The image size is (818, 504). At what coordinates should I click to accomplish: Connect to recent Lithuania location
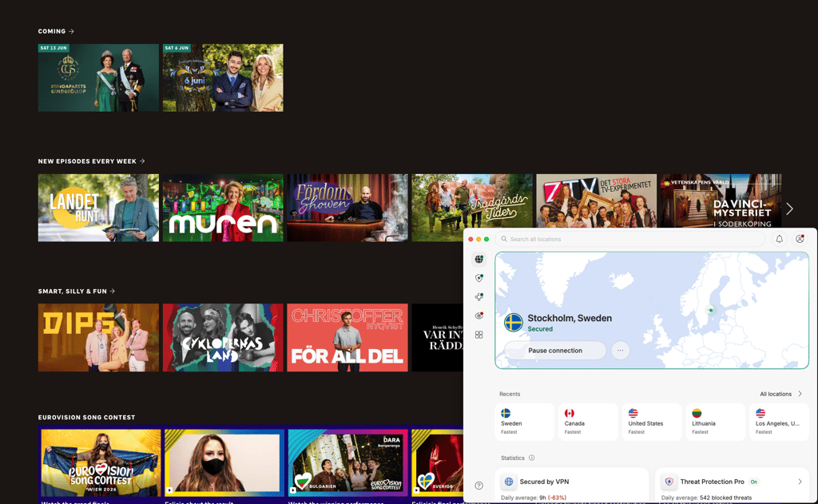pyautogui.click(x=715, y=422)
